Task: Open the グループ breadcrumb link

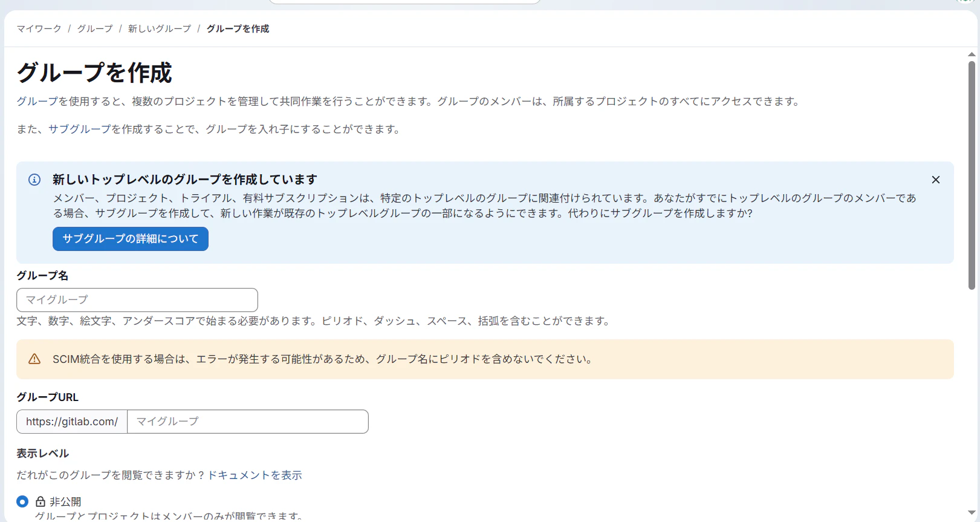Action: click(x=95, y=28)
